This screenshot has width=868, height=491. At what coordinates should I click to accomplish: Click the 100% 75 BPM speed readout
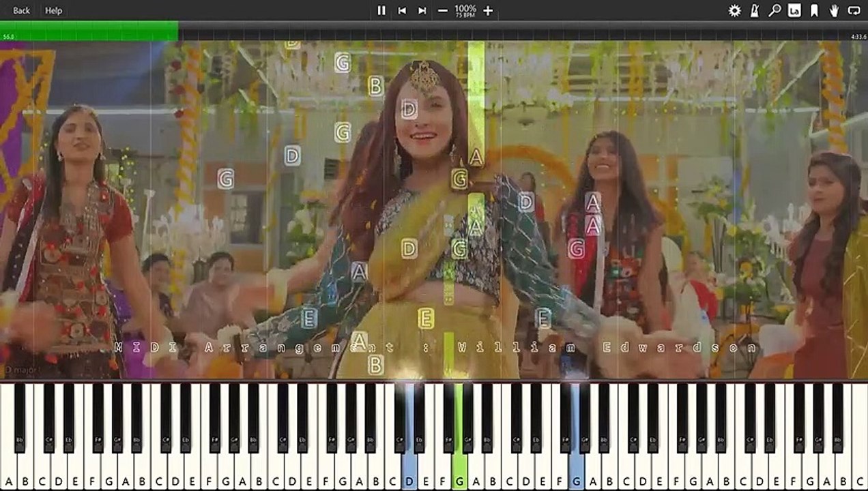(x=465, y=10)
